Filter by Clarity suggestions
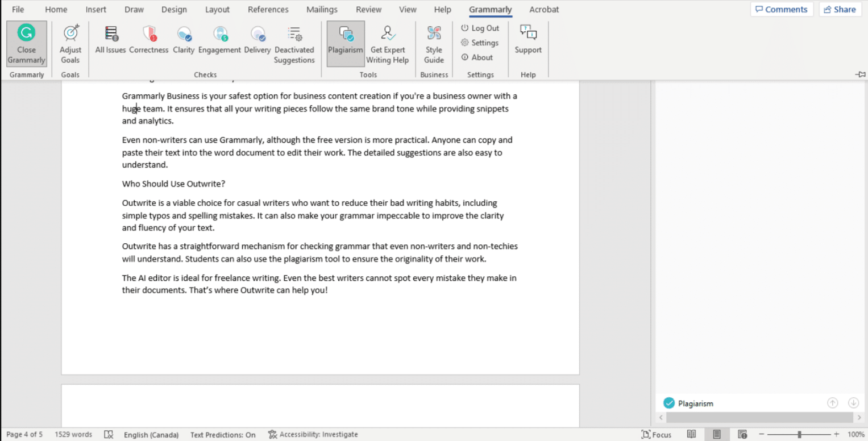868x441 pixels. [184, 40]
